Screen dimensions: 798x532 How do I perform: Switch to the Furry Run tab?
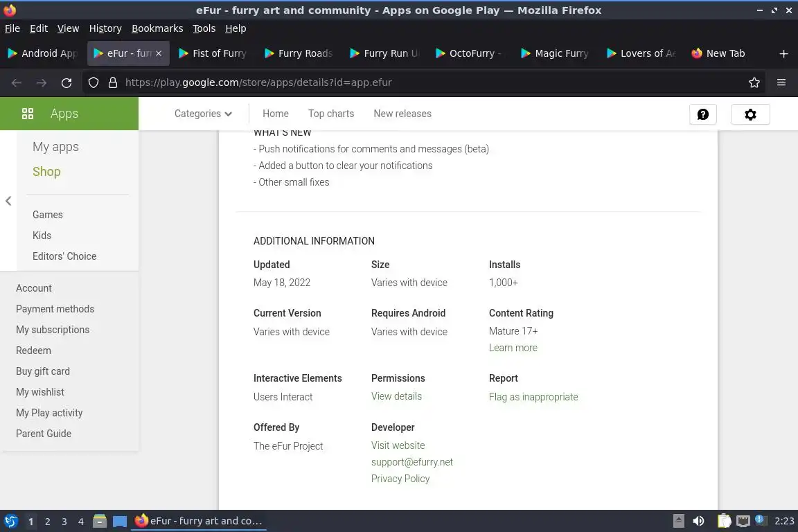384,53
